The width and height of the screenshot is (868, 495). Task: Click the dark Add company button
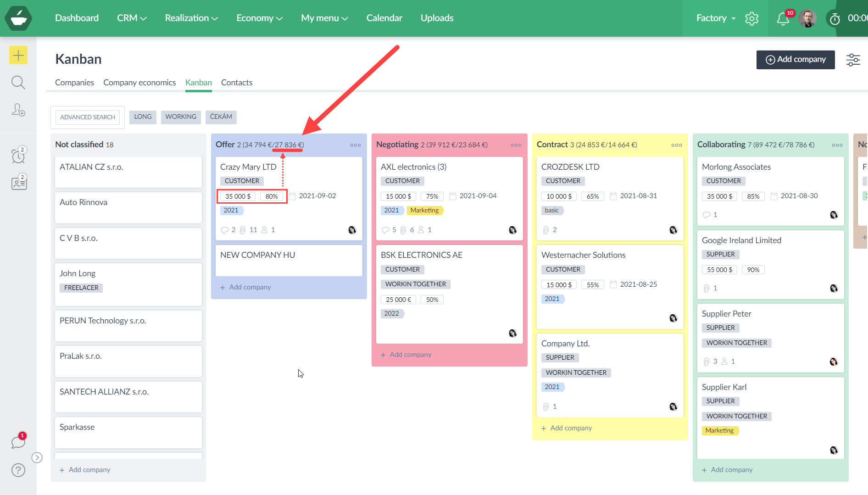point(795,60)
